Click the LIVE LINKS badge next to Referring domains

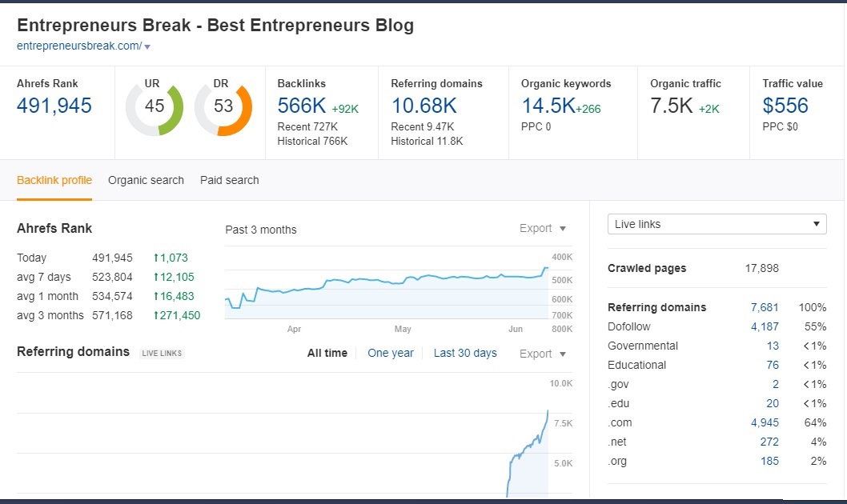pyautogui.click(x=162, y=353)
